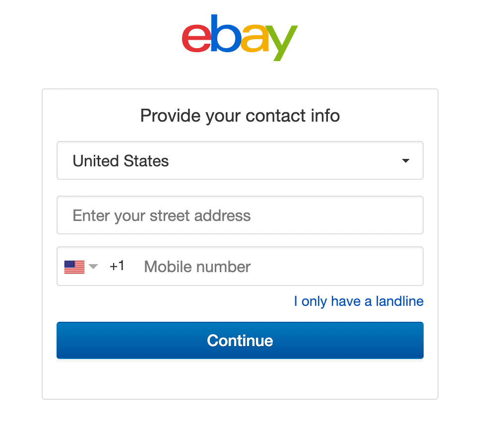Open the United States country dropdown

240,160
